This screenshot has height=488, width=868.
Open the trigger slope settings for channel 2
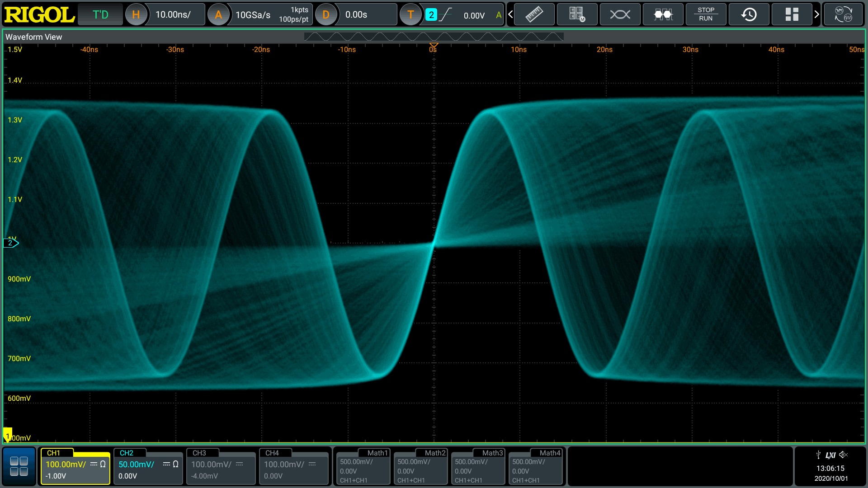(x=446, y=14)
